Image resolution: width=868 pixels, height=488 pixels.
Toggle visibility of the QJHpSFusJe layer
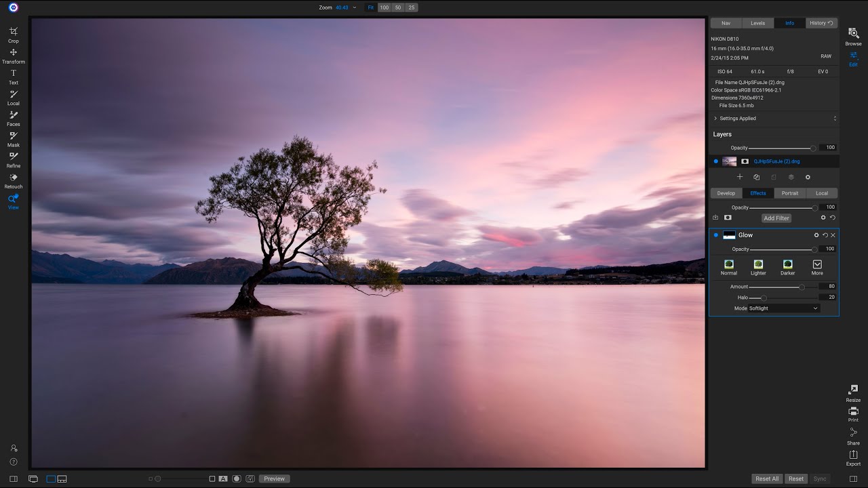click(715, 161)
